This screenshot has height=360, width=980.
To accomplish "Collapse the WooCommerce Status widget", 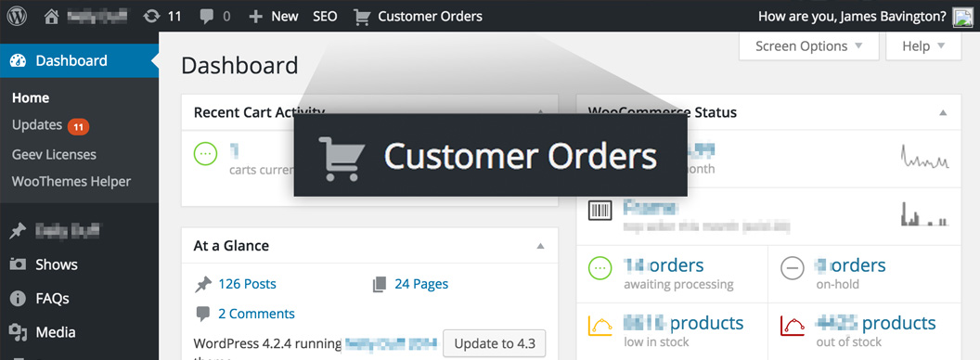I will coord(943,112).
